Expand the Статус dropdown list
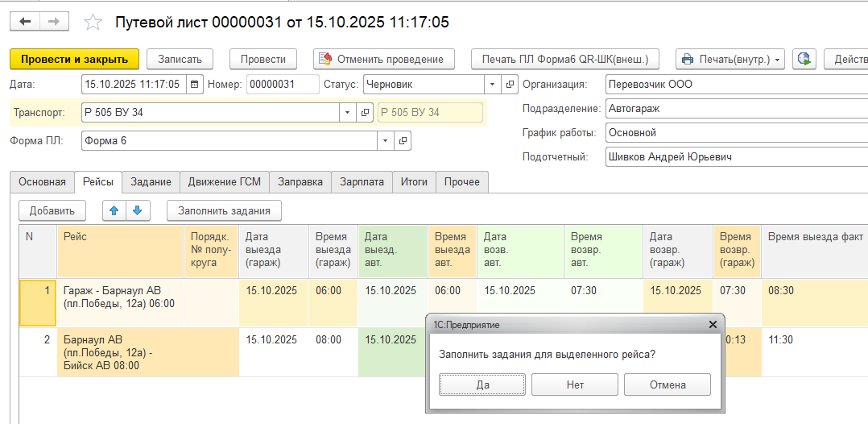This screenshot has width=868, height=424. [492, 85]
